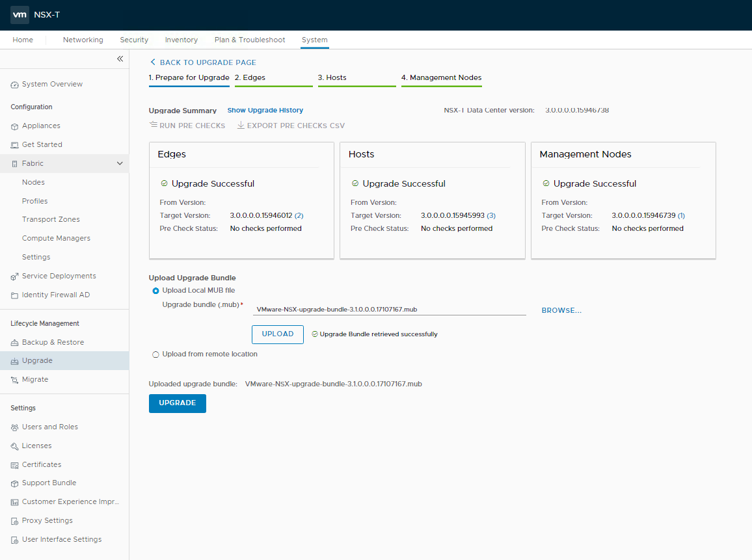The height and width of the screenshot is (560, 752).
Task: Click the Proxy Settings icon
Action: click(x=14, y=521)
